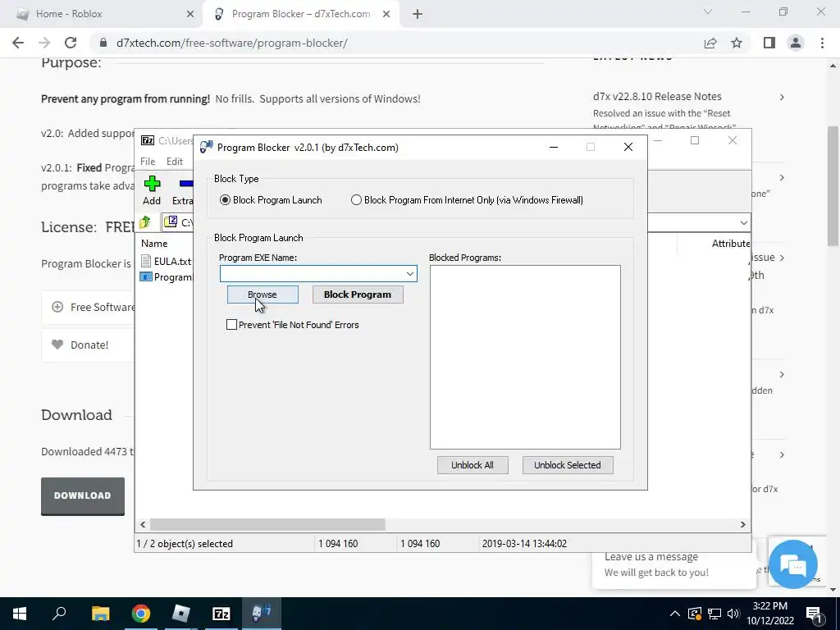Viewport: 840px width, 630px height.
Task: Click the DOWNLOAD button on the webpage
Action: click(83, 495)
